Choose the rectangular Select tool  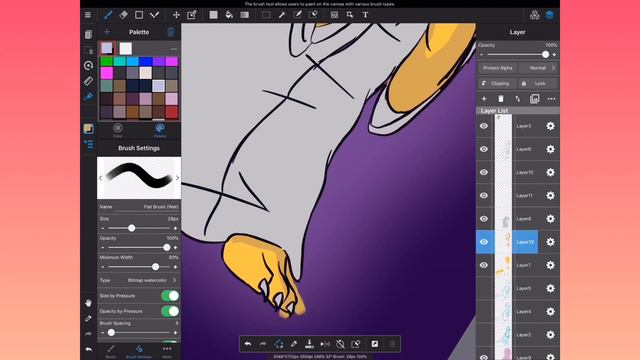click(x=266, y=15)
